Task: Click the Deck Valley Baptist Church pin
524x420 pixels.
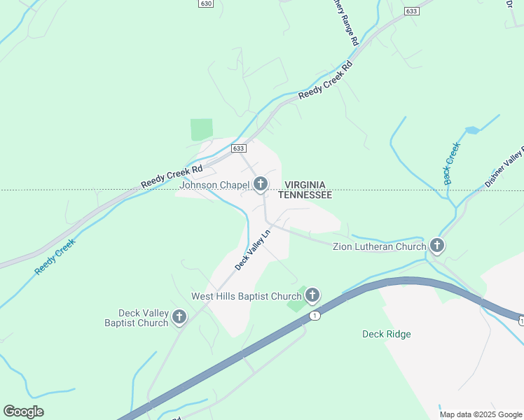Action: coord(179,317)
